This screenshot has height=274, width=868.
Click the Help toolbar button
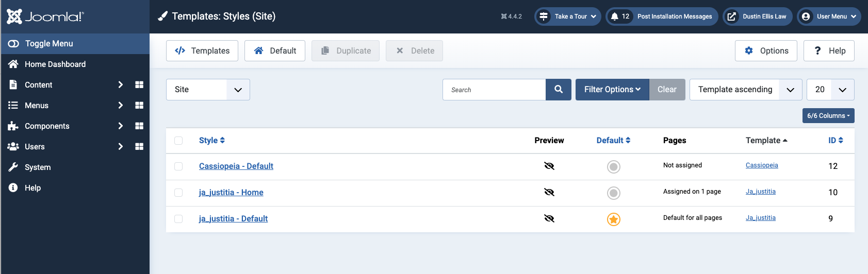[x=829, y=50]
